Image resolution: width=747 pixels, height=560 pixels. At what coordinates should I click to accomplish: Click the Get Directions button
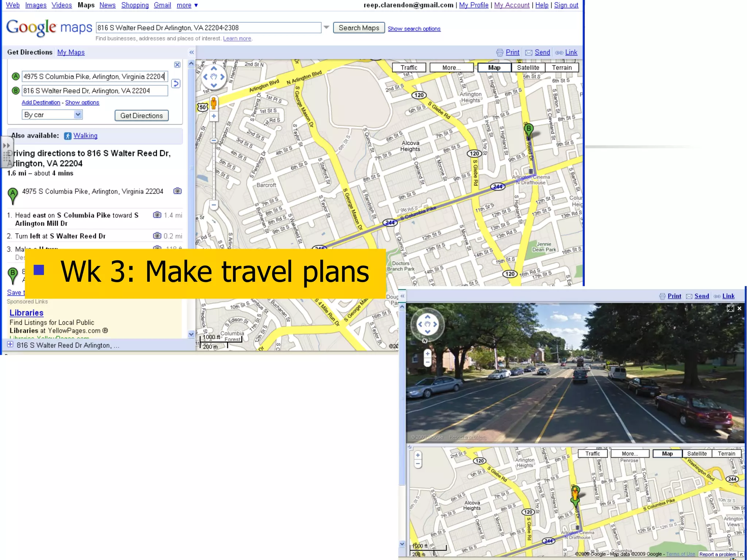[142, 116]
